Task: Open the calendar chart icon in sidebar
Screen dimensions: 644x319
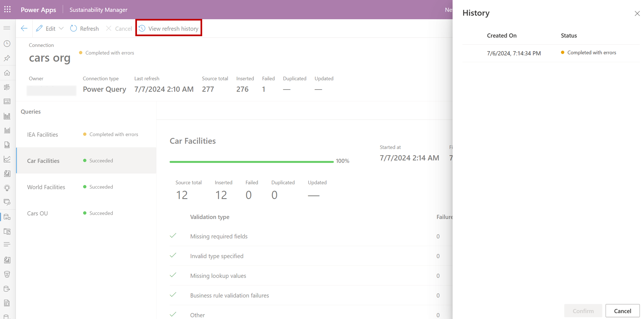Action: pos(7,102)
